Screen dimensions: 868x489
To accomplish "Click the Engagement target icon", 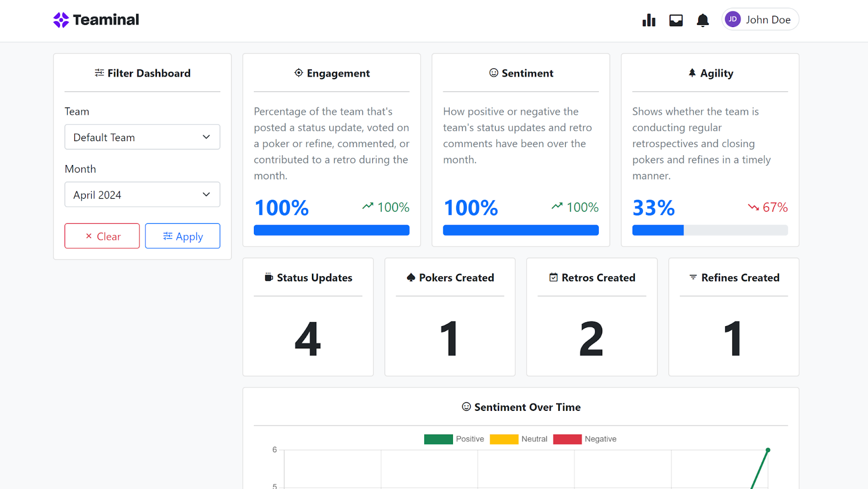I will [298, 73].
